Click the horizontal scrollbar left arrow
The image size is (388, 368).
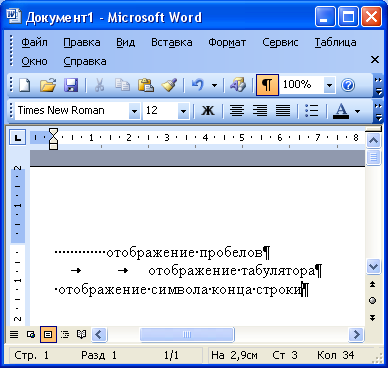pos(99,334)
